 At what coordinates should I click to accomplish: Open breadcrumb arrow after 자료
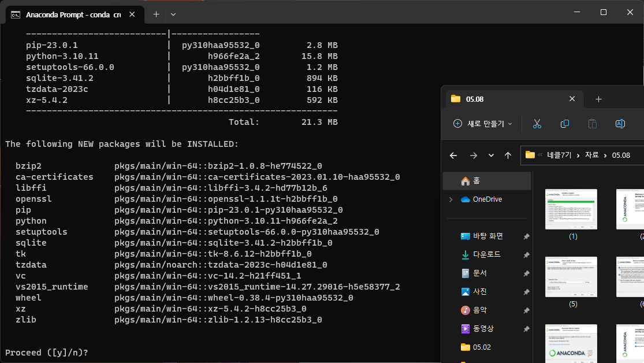605,155
